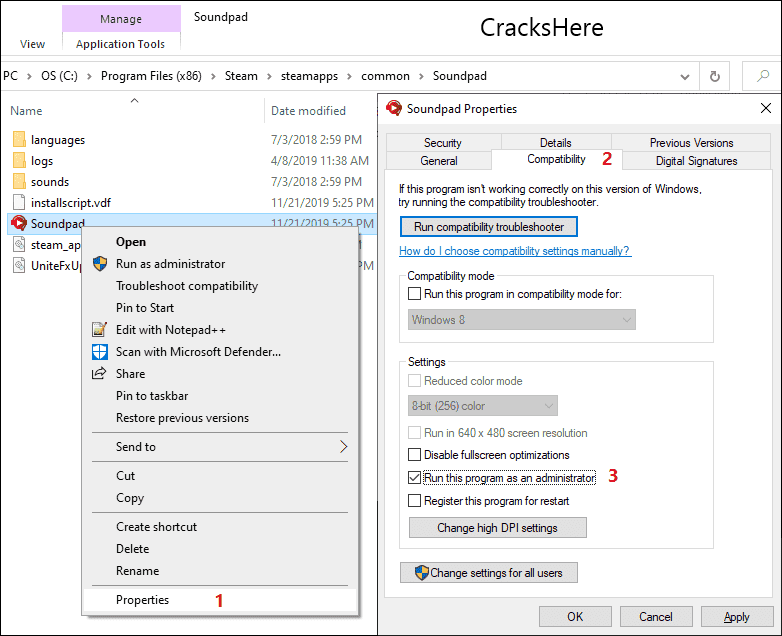The height and width of the screenshot is (636, 782).
Task: Open the View ribbon tab
Action: point(32,44)
